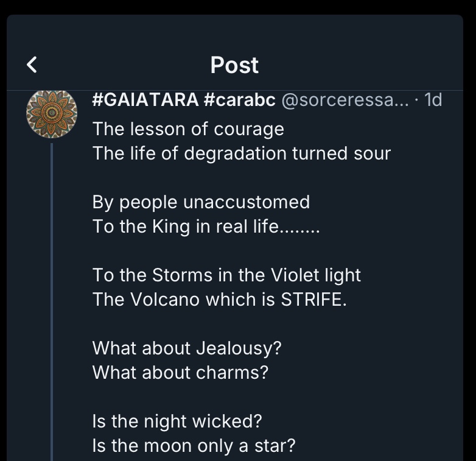Click the question "What about charms?"

point(180,372)
